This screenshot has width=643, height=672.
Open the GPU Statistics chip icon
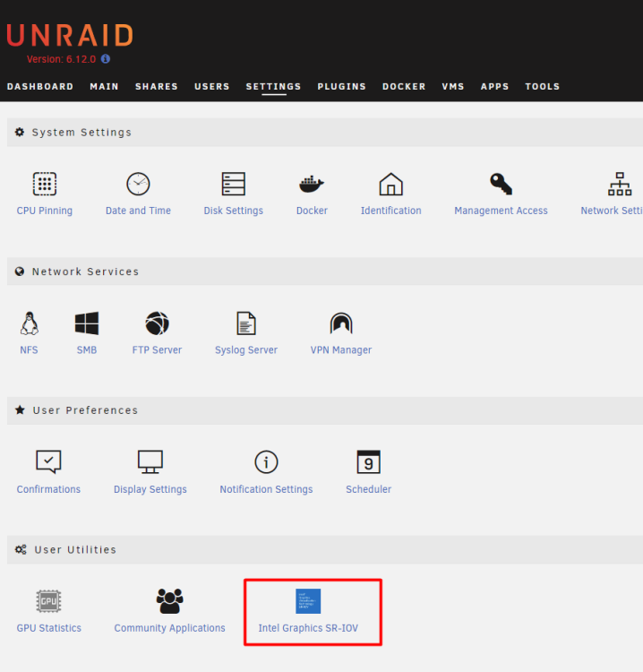click(x=48, y=601)
